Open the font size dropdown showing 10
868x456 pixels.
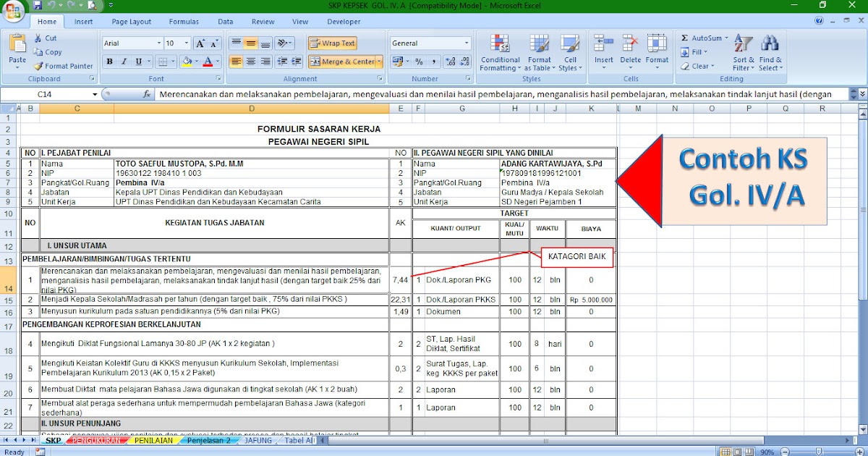tap(187, 43)
